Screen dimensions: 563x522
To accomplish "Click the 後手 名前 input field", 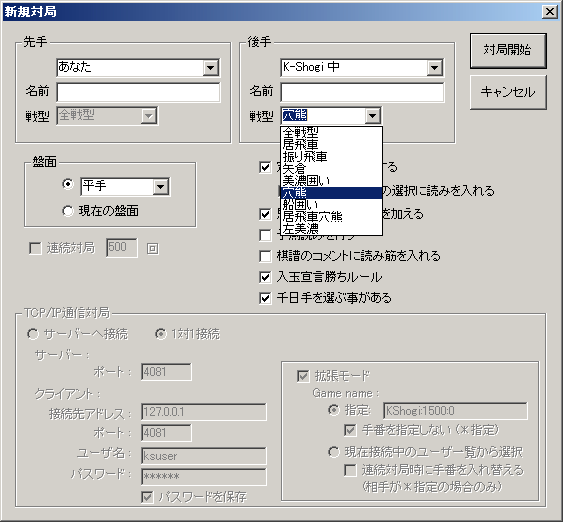I will pos(362,92).
